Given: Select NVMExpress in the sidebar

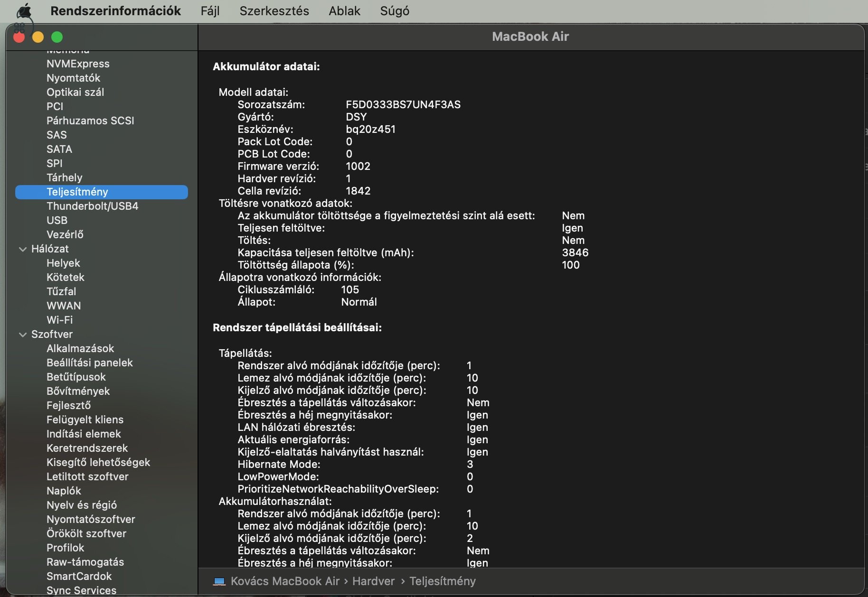Looking at the screenshot, I should click(x=78, y=64).
